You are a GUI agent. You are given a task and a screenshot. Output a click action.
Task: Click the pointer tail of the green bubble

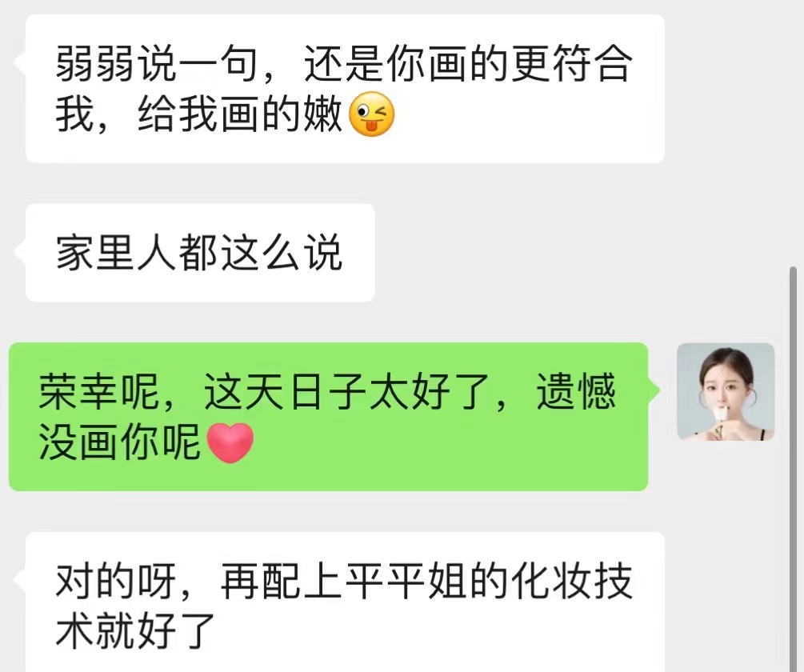pos(654,392)
